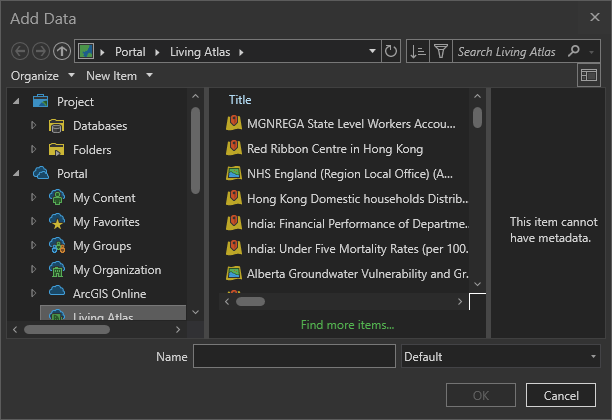Click the item list vertical scrollbar thumb
This screenshot has height=420, width=612.
point(477,117)
